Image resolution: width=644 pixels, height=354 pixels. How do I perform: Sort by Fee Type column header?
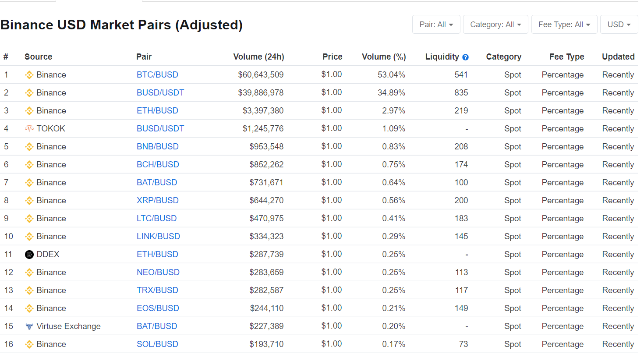coord(567,57)
